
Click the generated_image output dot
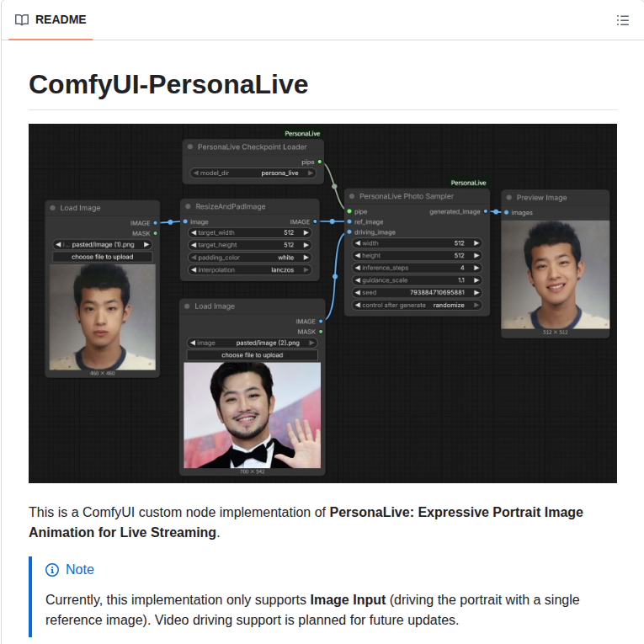tap(486, 211)
